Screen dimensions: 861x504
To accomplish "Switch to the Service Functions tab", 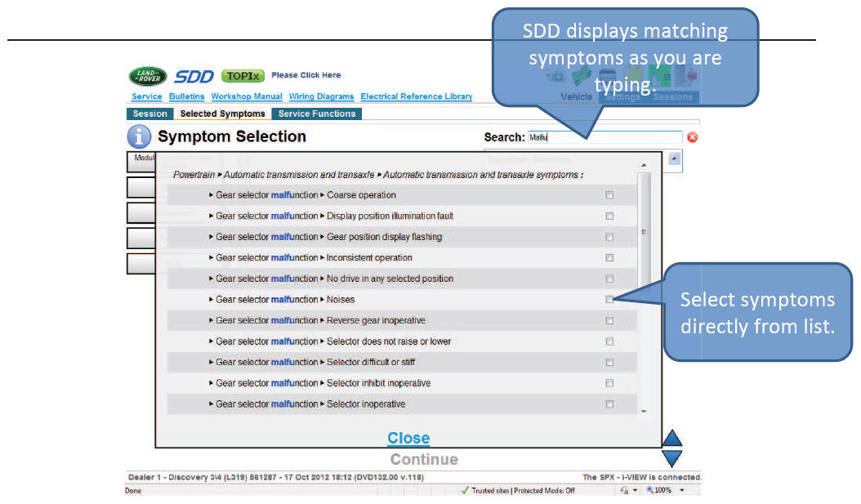I will pyautogui.click(x=316, y=114).
